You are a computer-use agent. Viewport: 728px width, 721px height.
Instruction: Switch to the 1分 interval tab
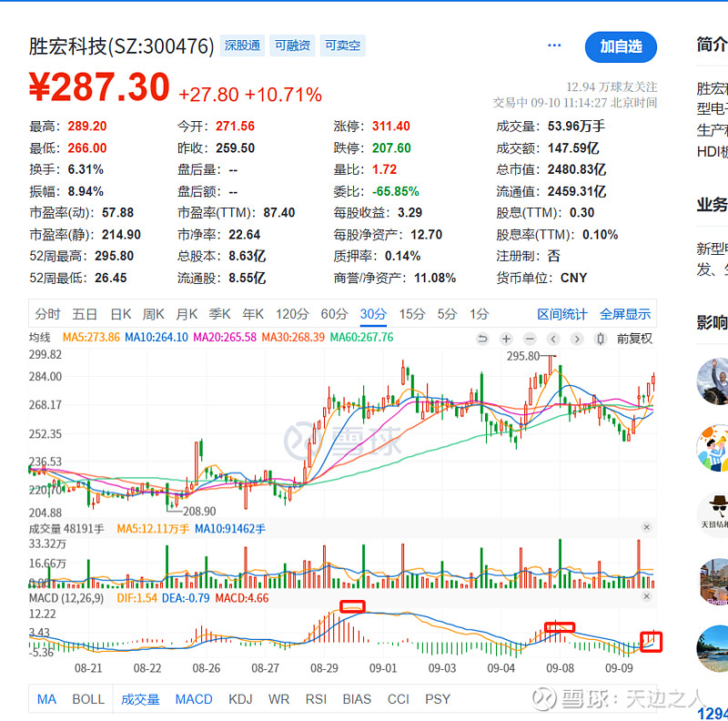[x=479, y=314]
